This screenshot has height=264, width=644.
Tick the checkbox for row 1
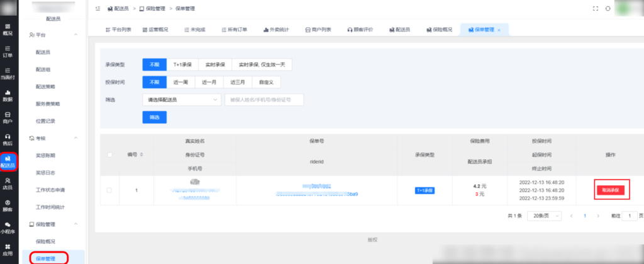(109, 190)
